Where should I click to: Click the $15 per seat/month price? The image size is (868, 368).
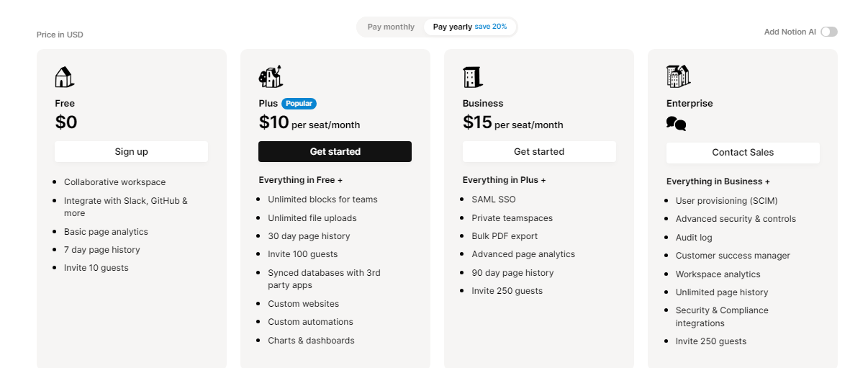tap(513, 123)
